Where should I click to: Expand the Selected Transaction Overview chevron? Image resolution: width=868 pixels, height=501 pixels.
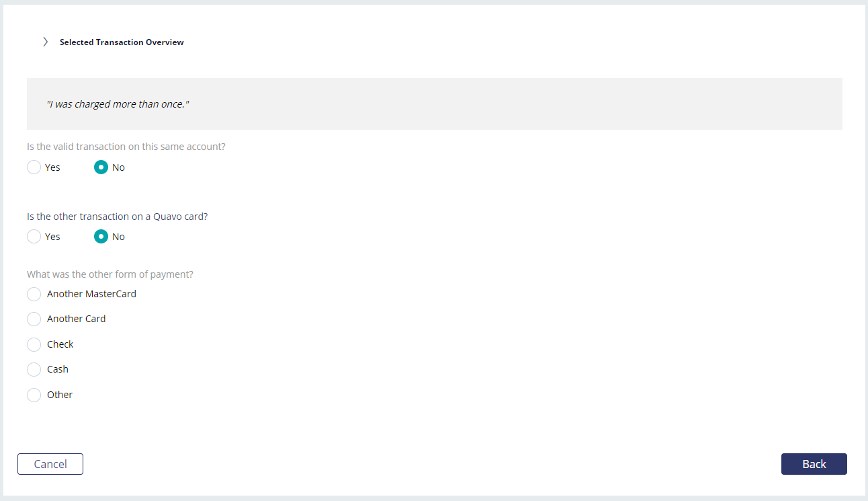click(45, 42)
